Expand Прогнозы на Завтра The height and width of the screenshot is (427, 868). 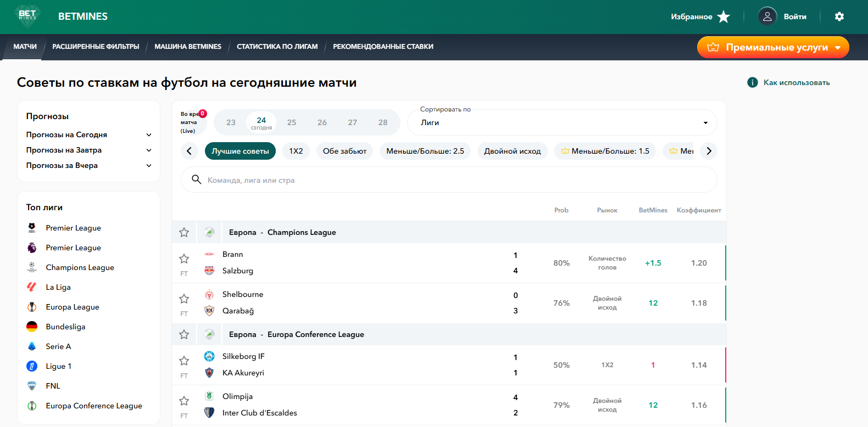89,150
